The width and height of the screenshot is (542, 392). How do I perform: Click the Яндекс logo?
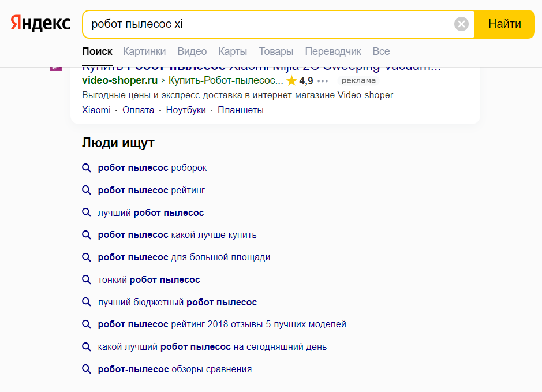tap(40, 23)
